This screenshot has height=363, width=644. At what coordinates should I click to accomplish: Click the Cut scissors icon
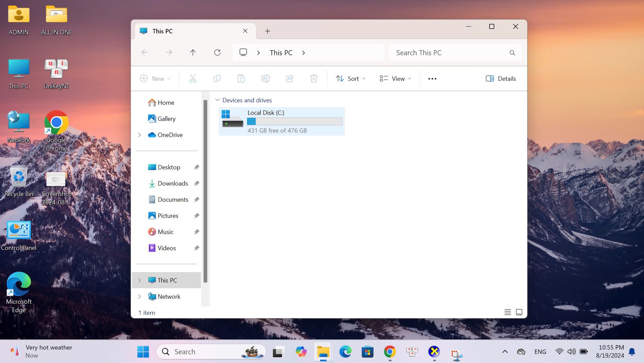[192, 79]
